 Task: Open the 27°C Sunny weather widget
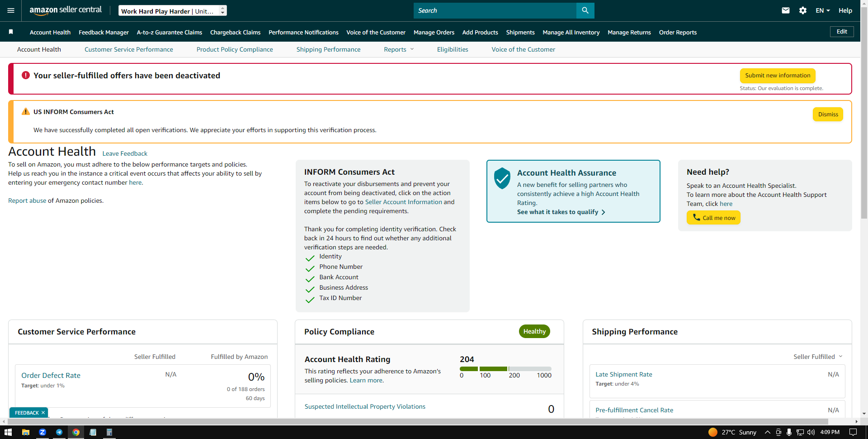click(732, 432)
